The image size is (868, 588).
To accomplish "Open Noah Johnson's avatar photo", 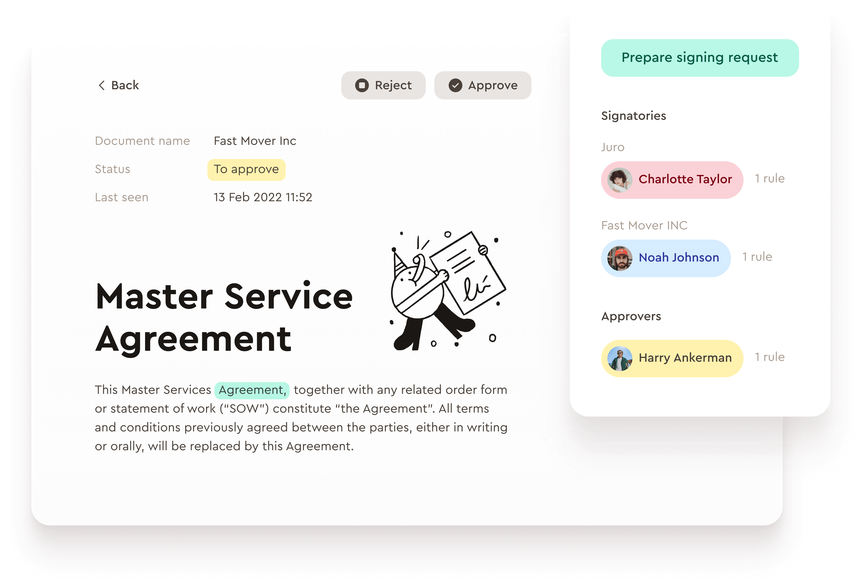I will click(620, 258).
